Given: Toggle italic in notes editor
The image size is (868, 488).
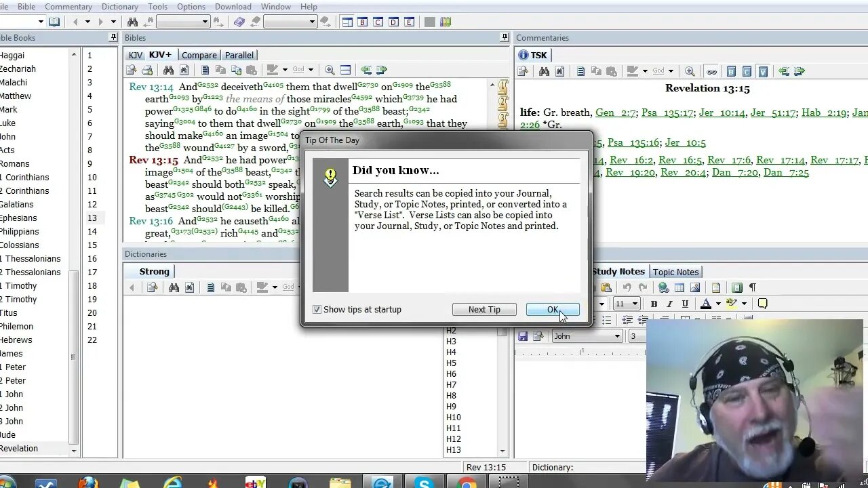Looking at the screenshot, I should (x=669, y=304).
